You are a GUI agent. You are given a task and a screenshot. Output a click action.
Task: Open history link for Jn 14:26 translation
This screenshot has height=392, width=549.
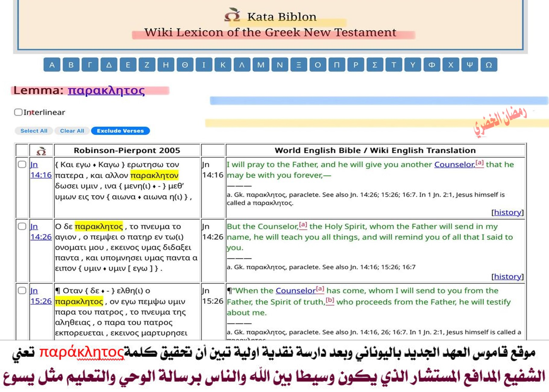pyautogui.click(x=507, y=276)
